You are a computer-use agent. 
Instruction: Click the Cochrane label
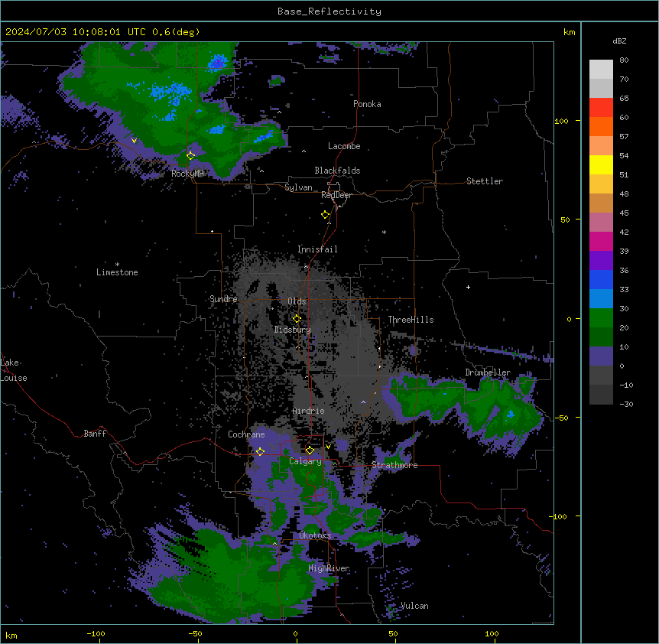(246, 434)
